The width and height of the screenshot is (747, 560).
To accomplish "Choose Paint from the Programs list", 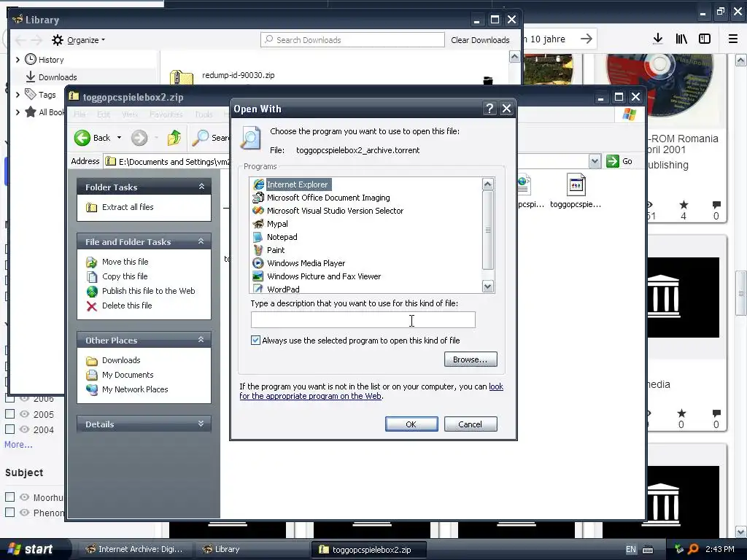I will [x=268, y=250].
